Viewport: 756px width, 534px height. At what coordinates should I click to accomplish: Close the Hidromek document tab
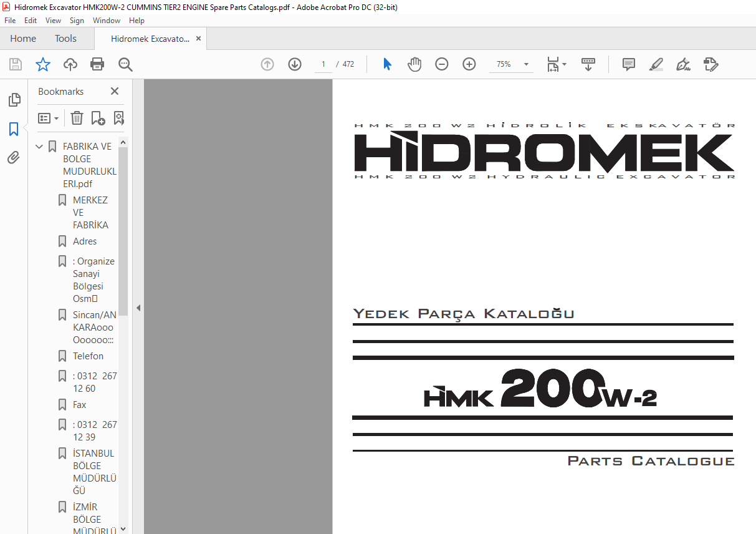(x=198, y=39)
